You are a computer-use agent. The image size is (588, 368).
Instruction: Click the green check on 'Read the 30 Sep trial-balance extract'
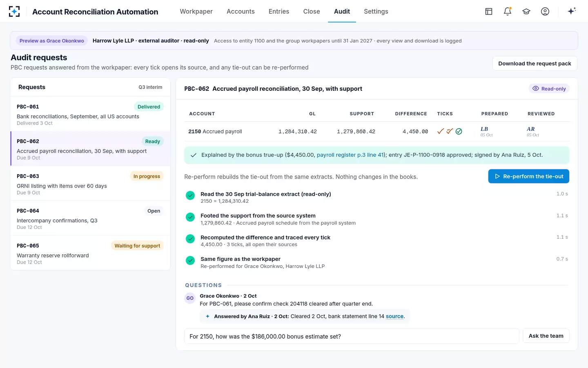click(190, 195)
